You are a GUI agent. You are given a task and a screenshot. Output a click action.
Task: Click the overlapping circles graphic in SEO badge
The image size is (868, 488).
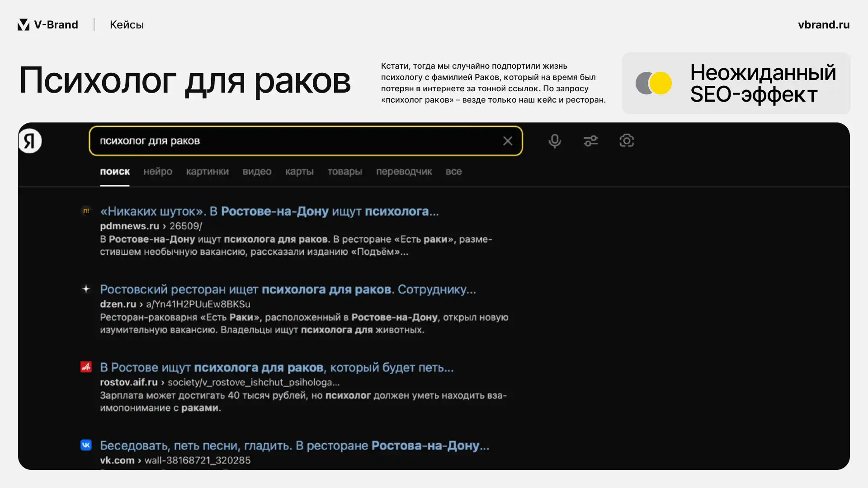[x=654, y=83]
